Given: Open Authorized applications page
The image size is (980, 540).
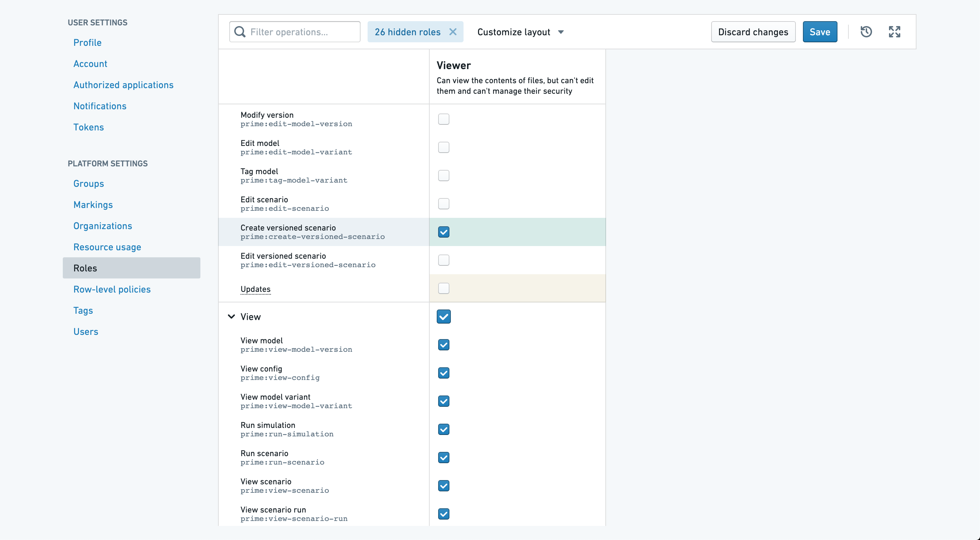Looking at the screenshot, I should click(123, 85).
